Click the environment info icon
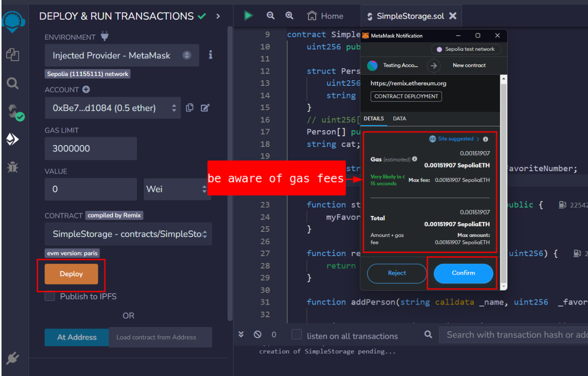Screen dimensions: 588x376 210,55
